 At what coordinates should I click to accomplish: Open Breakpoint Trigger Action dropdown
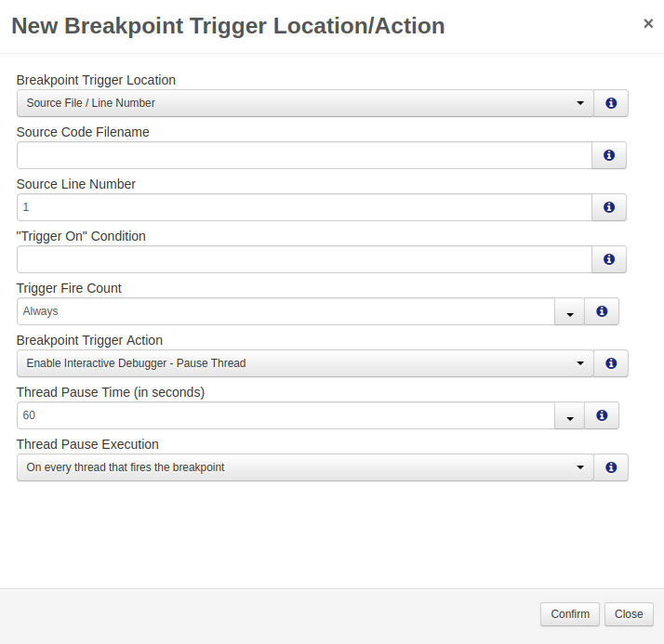(305, 363)
